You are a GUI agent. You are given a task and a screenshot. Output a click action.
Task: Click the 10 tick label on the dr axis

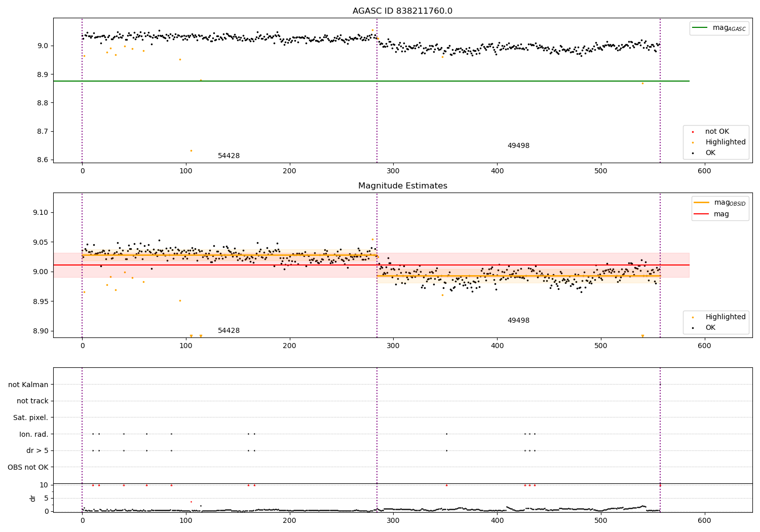tap(44, 485)
